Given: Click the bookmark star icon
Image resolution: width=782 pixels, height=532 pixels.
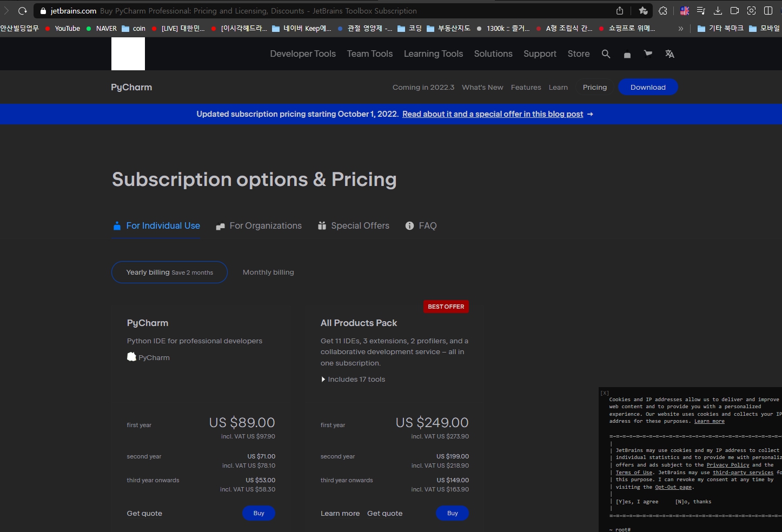Looking at the screenshot, I should click(643, 11).
